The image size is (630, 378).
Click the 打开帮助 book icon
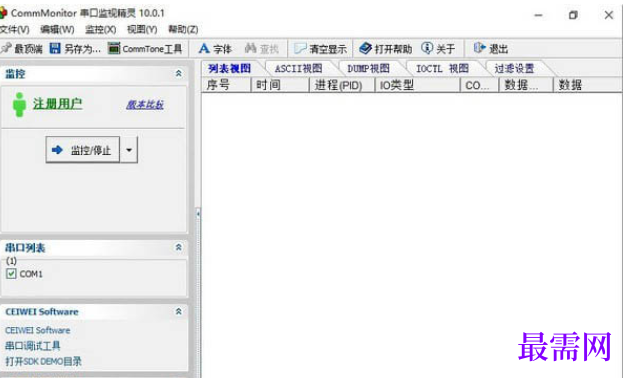pyautogui.click(x=366, y=48)
